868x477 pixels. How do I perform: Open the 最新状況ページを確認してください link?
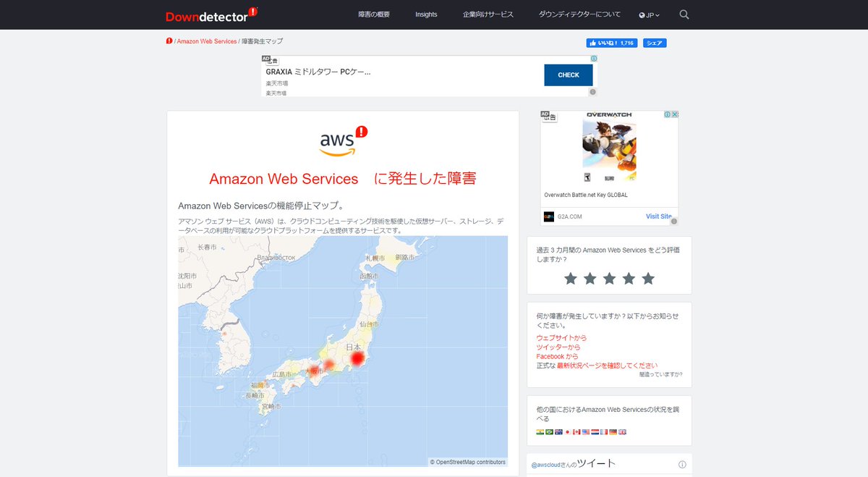click(x=607, y=366)
